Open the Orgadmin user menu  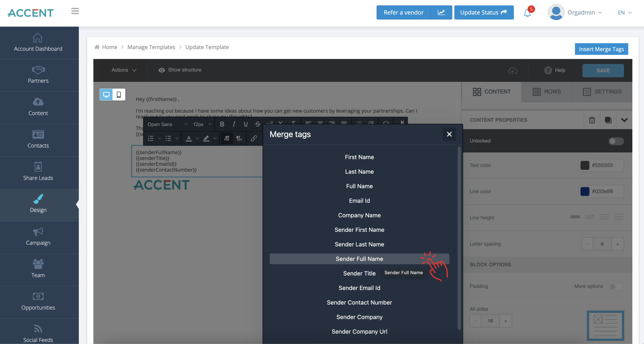pyautogui.click(x=575, y=12)
